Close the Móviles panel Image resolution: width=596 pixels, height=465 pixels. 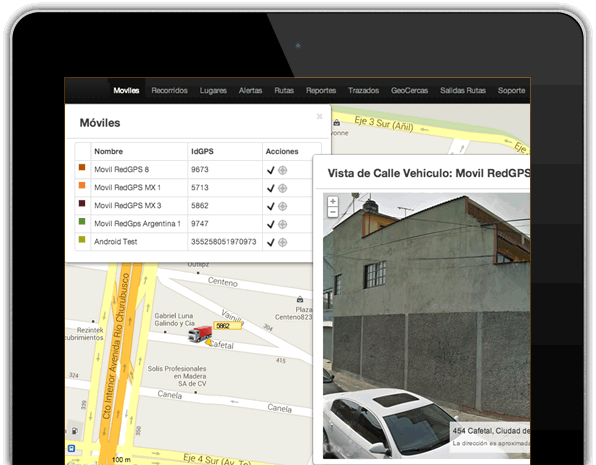pos(319,116)
